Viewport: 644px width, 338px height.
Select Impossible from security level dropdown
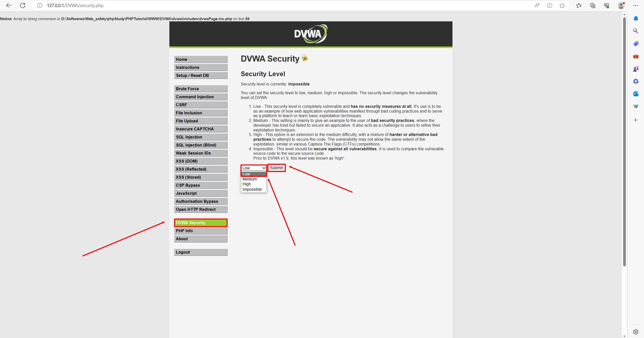[252, 189]
